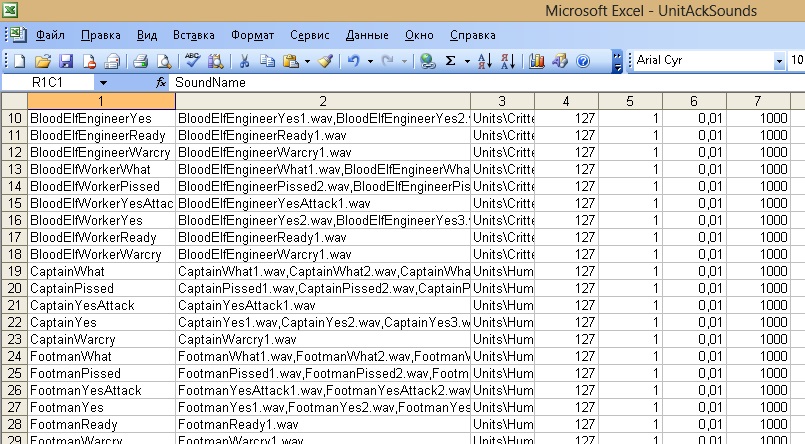Image resolution: width=805 pixels, height=444 pixels.
Task: Click cell FootmanYesAttack
Action: pos(101,390)
